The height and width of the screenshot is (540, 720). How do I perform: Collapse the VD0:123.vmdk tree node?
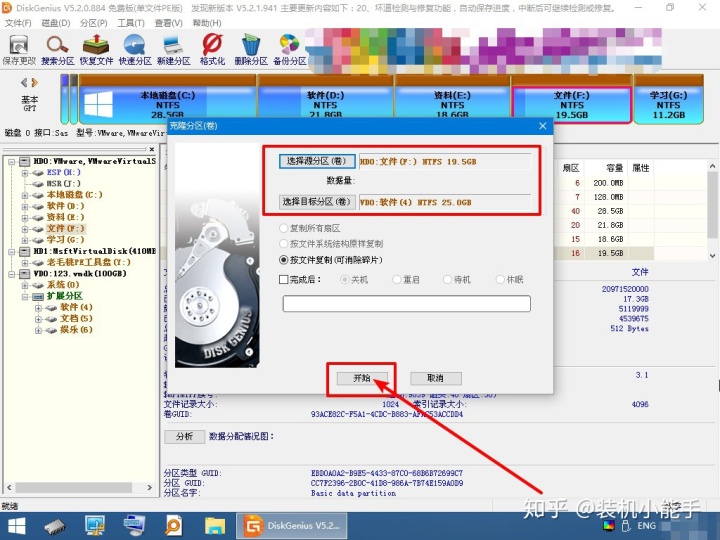click(x=11, y=274)
